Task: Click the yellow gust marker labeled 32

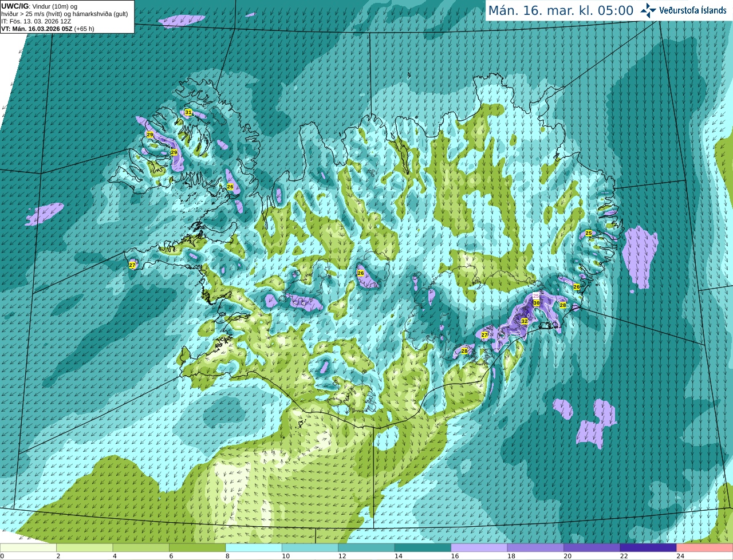Action: (524, 321)
